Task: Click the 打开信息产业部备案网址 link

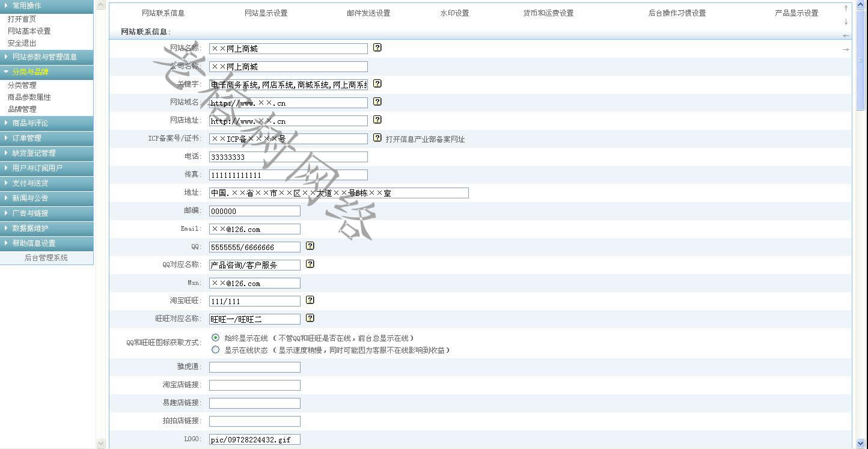Action: coord(425,139)
